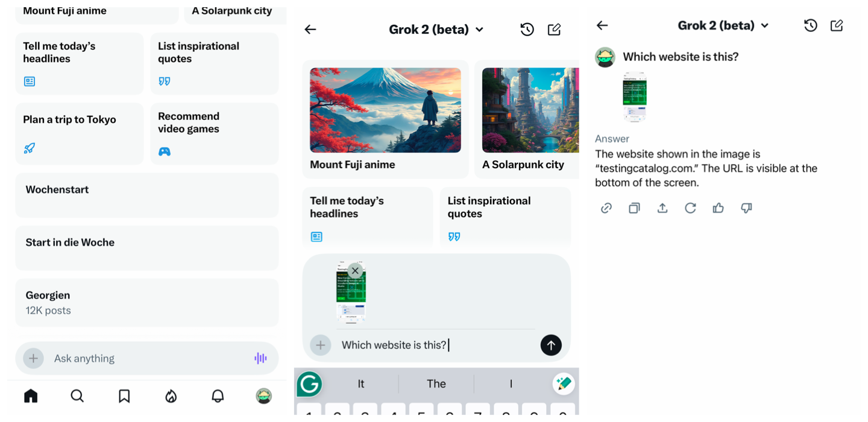Choose keyboard suggestion 'It'

point(361,384)
